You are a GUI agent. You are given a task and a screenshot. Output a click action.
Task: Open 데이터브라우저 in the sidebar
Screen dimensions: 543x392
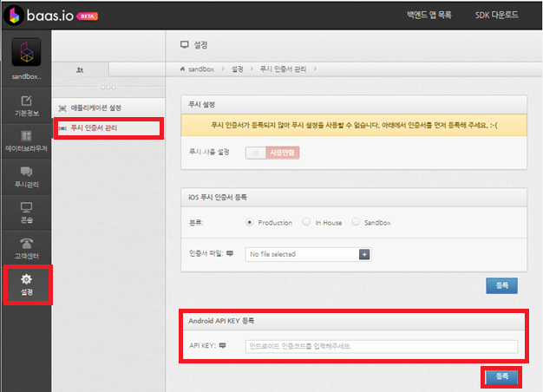(26, 141)
